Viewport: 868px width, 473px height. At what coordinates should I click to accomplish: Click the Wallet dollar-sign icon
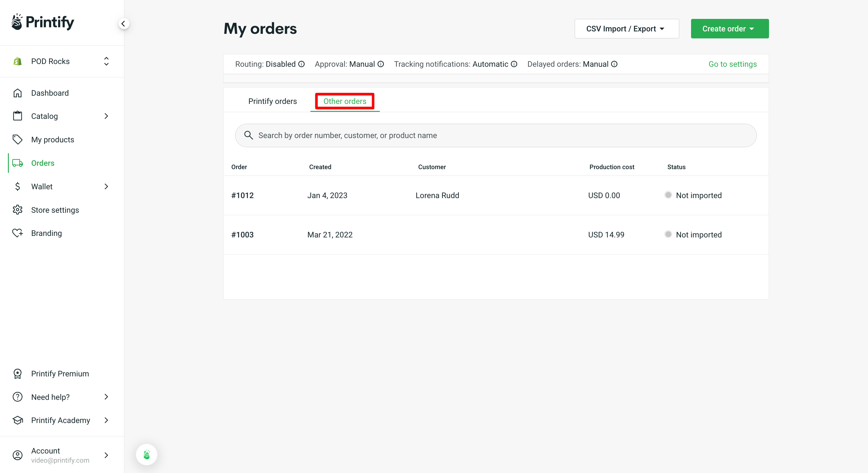pyautogui.click(x=17, y=187)
